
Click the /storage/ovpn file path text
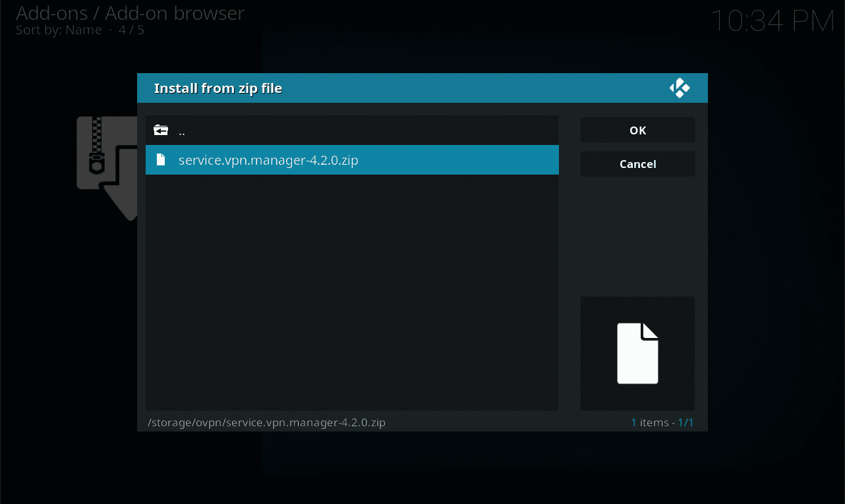pyautogui.click(x=268, y=422)
